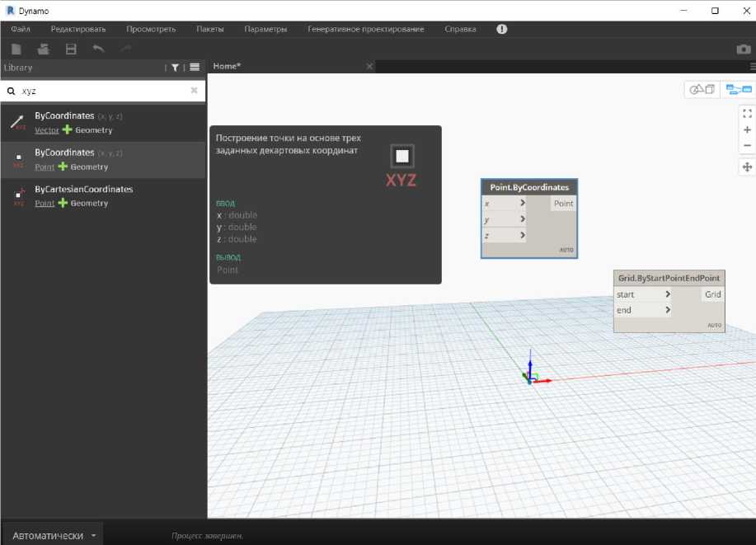Switch to 3D geometry background preview
This screenshot has width=756, height=545.
tap(702, 89)
